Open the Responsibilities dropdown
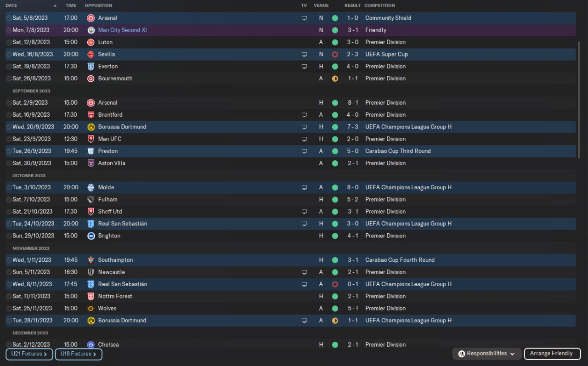Screen dimensions: 588x366 487,354
